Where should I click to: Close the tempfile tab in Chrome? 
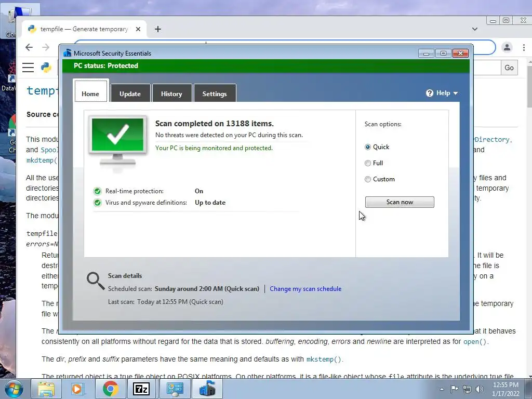click(138, 29)
